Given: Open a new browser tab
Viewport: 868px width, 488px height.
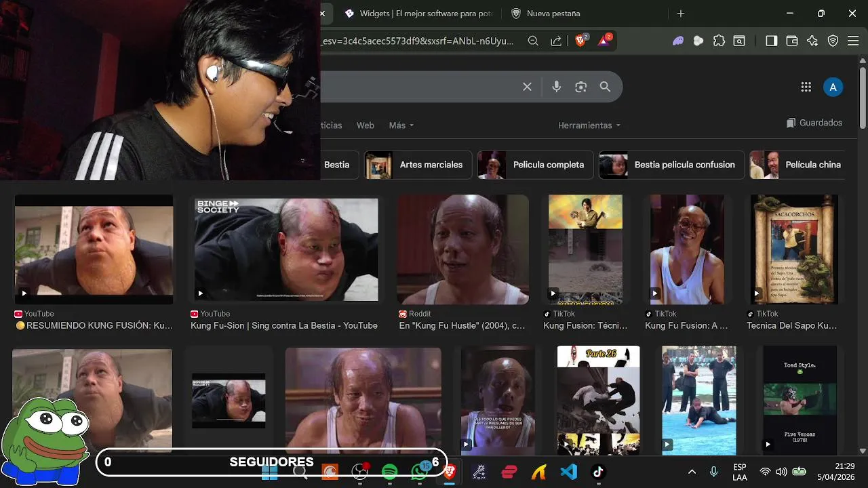Looking at the screenshot, I should point(681,14).
